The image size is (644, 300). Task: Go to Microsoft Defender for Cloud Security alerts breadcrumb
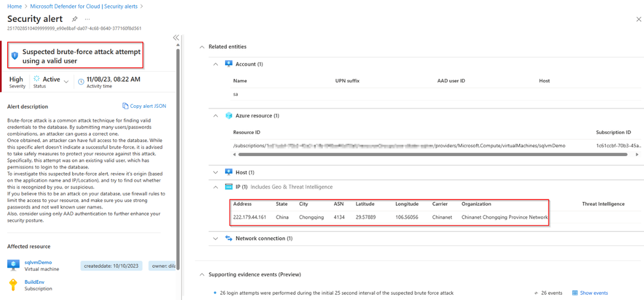[x=84, y=6]
